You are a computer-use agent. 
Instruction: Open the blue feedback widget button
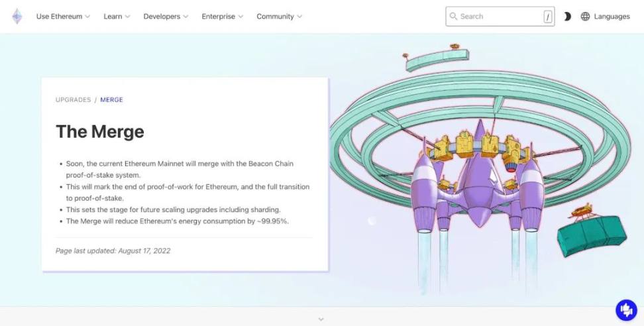[x=625, y=309]
